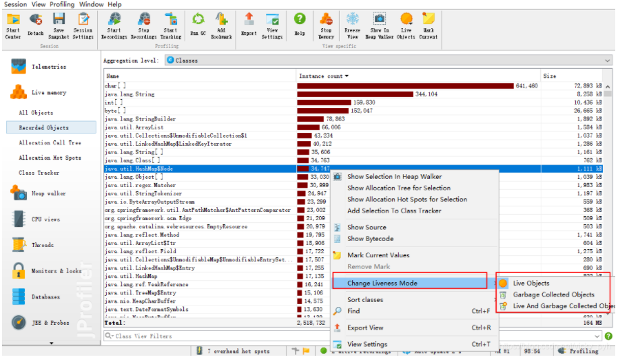This screenshot has width=618, height=364.
Task: Open the CPU views sidebar section
Action: 35,220
